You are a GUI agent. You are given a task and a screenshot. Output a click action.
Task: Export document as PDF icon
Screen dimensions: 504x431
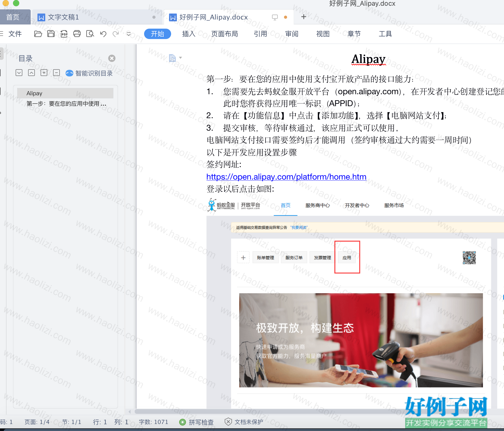point(64,34)
